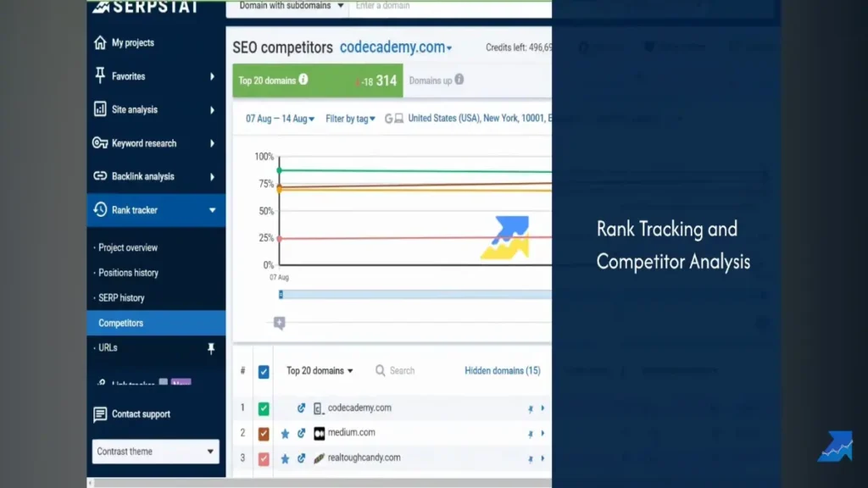The image size is (868, 488).
Task: Open external link for medium.com
Action: point(301,433)
